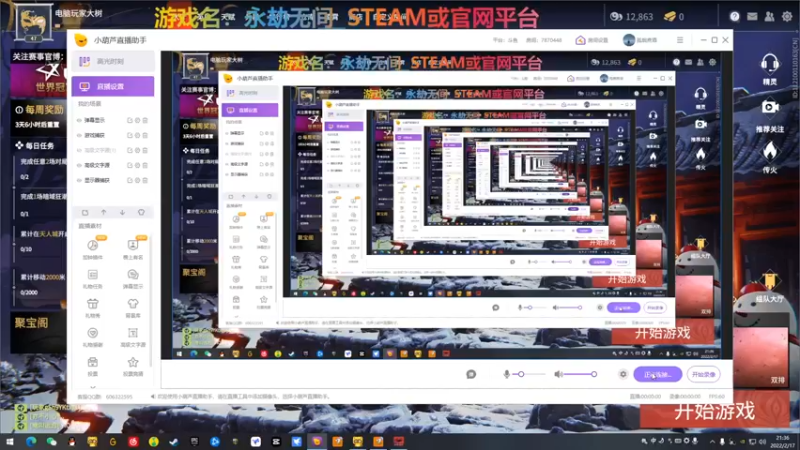Add the 投票竞猜 star material
Screen dimensions: 800x450
click(x=133, y=366)
